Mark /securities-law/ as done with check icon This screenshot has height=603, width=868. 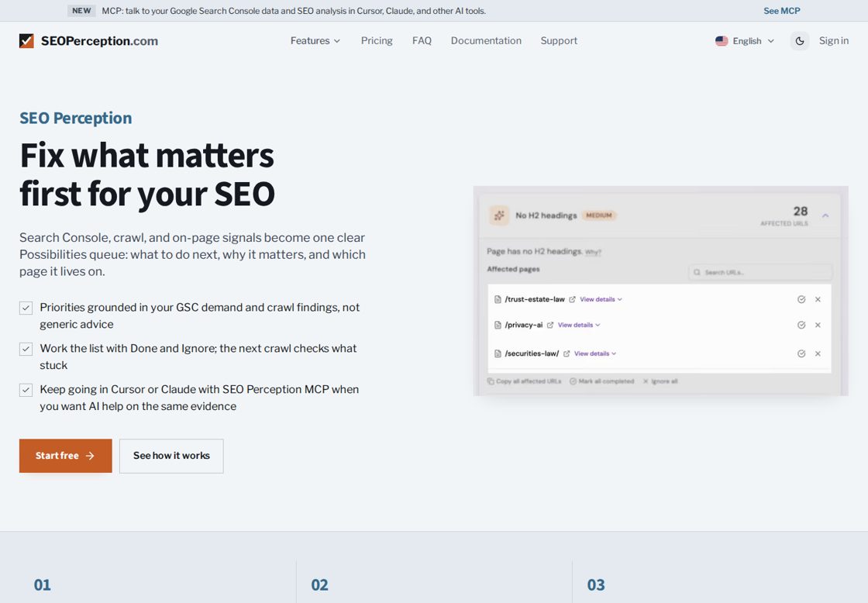[x=801, y=354]
